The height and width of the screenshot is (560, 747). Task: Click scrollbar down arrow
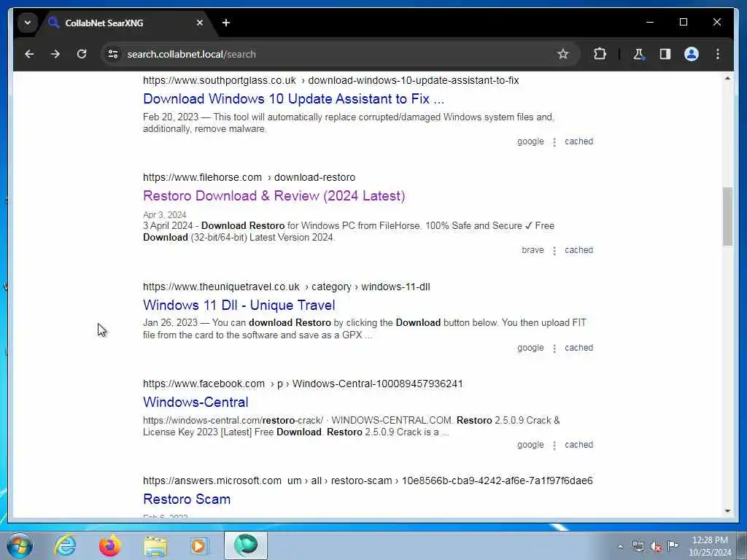click(727, 511)
